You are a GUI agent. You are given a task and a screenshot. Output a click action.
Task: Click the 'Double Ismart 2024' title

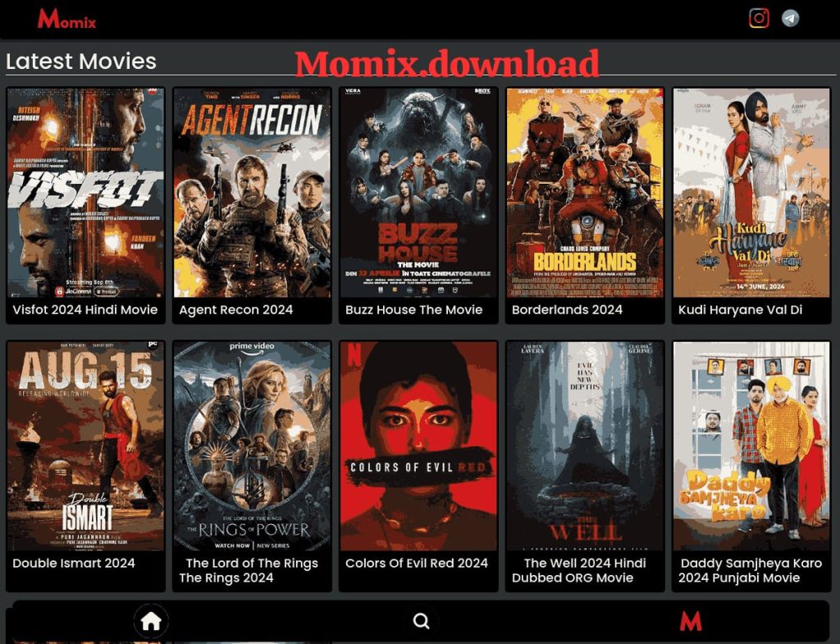73,563
